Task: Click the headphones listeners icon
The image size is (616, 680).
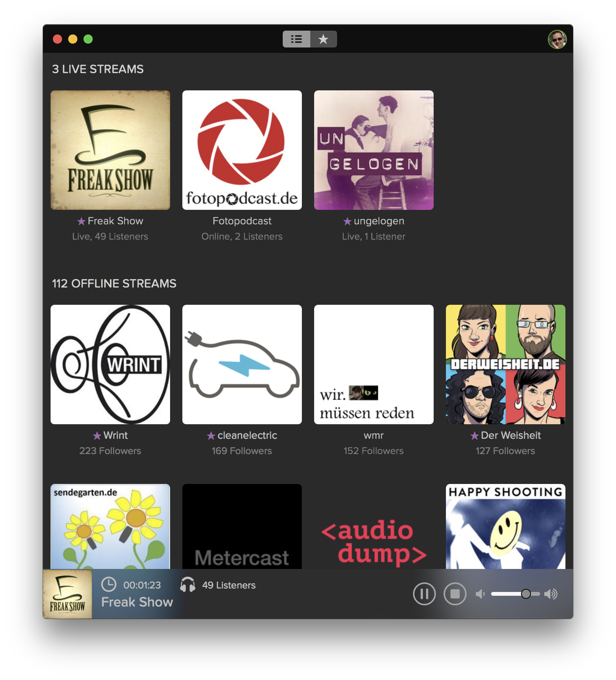Action: pyautogui.click(x=188, y=585)
